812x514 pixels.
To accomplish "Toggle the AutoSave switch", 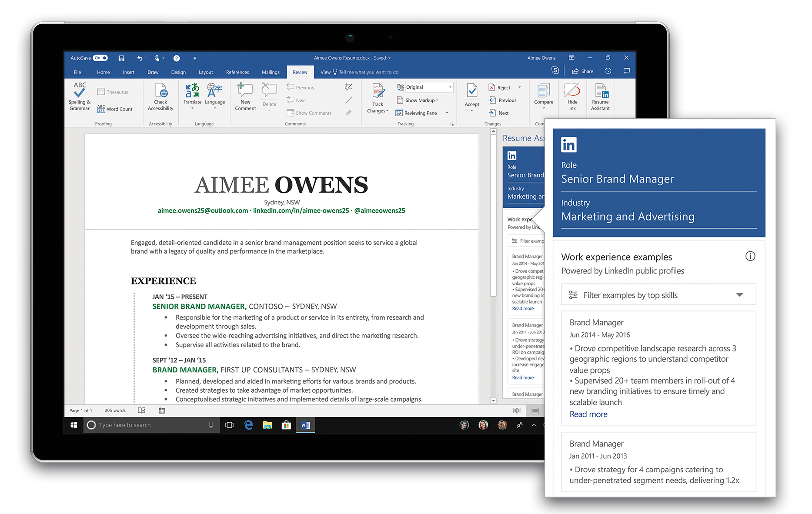I will pyautogui.click(x=100, y=58).
